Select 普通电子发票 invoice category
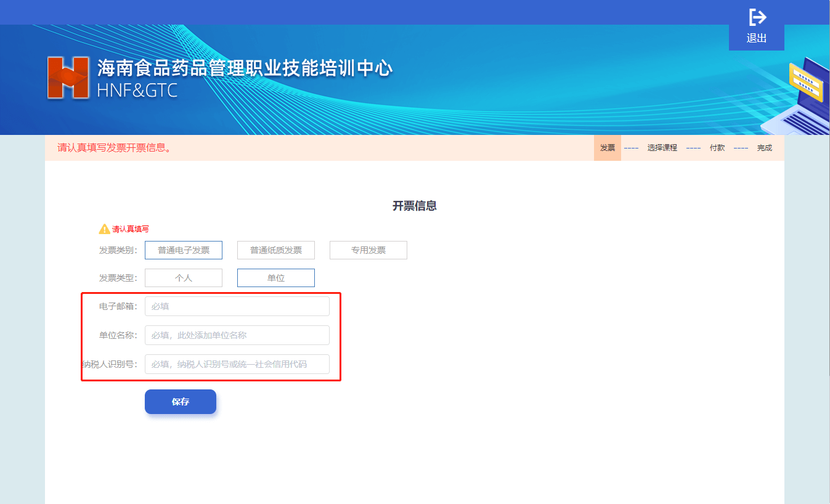This screenshot has height=504, width=830. coord(184,250)
